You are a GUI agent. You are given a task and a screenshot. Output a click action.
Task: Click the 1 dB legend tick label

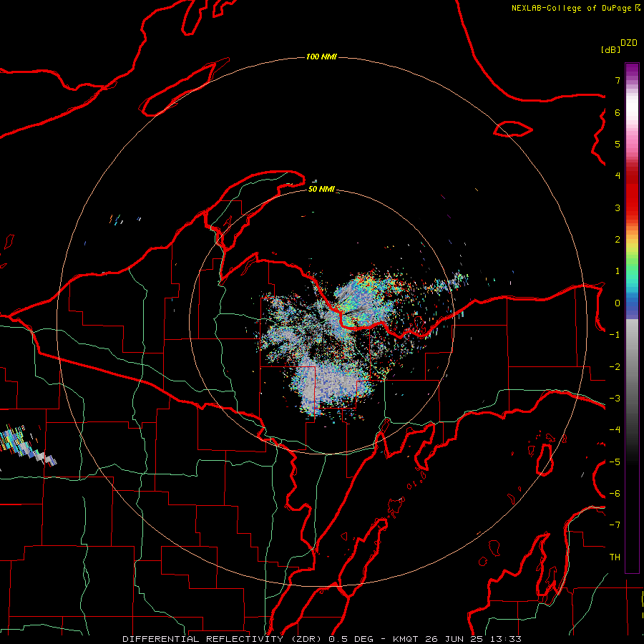[x=618, y=271]
